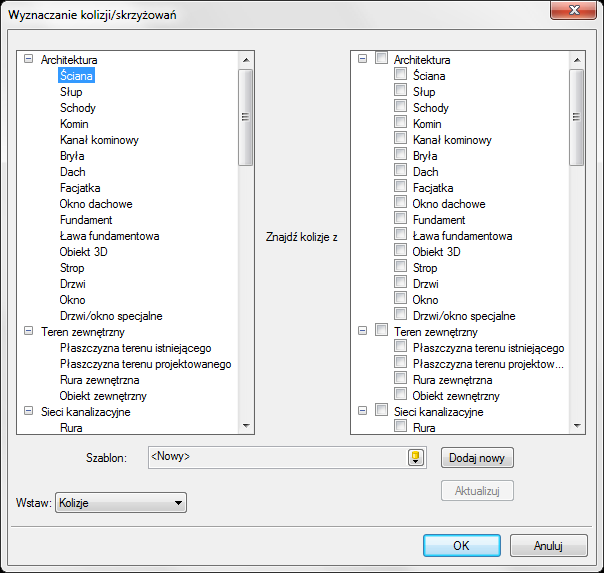The height and width of the screenshot is (573, 604).
Task: Click the left list scrollbar thumb
Action: 246,117
